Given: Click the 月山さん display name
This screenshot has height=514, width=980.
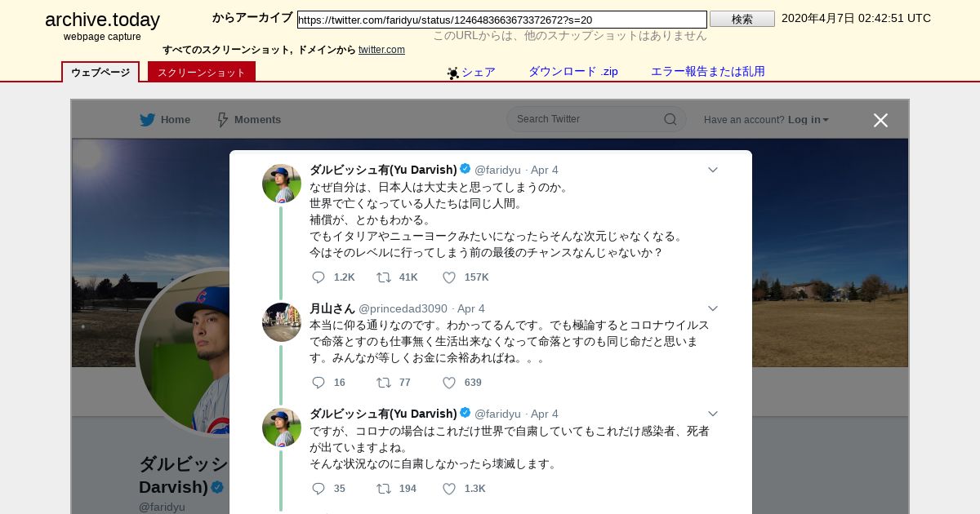Looking at the screenshot, I should coord(332,308).
